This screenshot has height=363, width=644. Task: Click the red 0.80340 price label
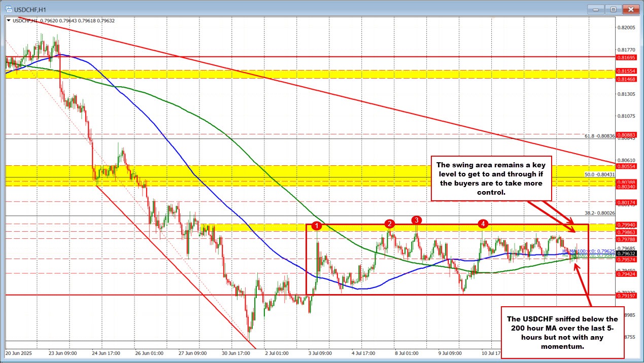pos(625,187)
